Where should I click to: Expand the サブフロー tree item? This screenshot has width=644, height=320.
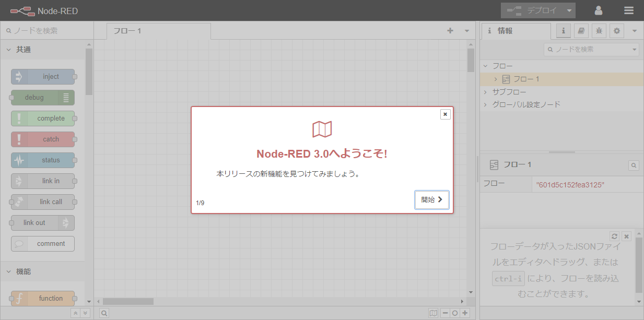[485, 92]
